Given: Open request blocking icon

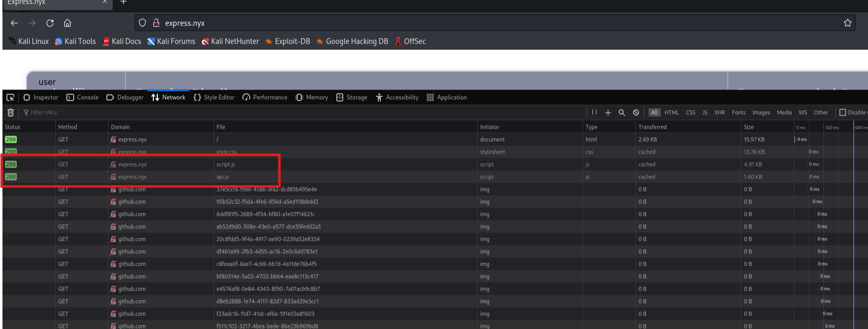Looking at the screenshot, I should (x=636, y=113).
